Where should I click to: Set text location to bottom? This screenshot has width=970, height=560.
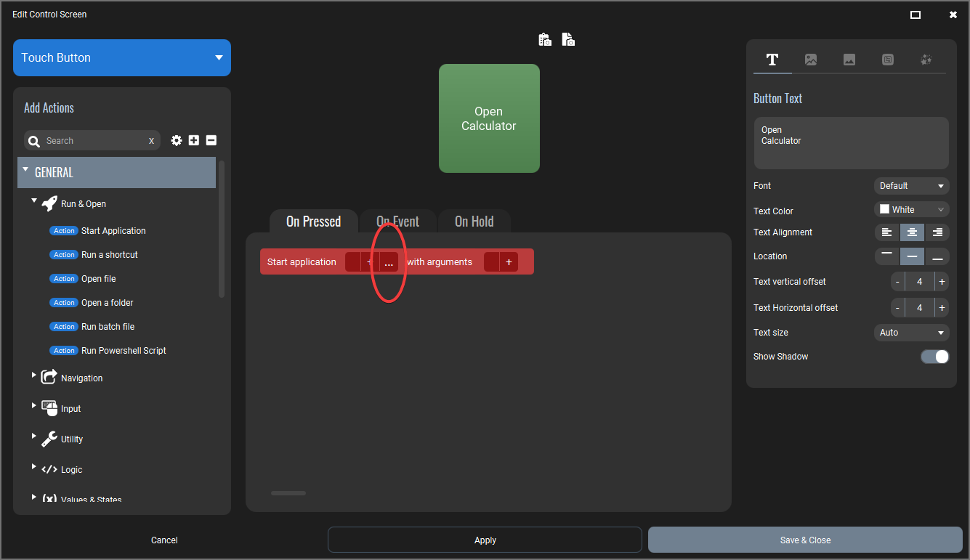(x=937, y=256)
